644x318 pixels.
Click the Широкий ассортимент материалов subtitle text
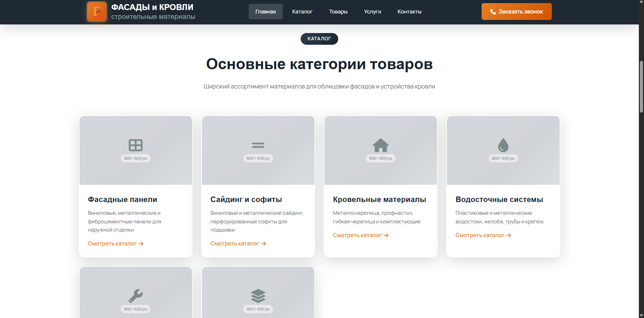[x=319, y=86]
